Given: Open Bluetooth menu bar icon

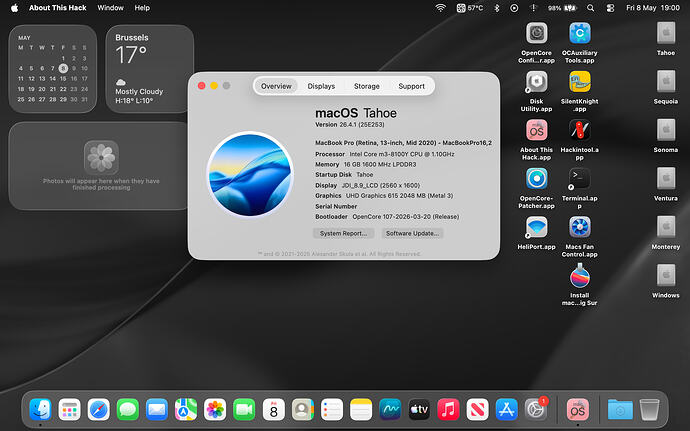Looking at the screenshot, I should click(497, 7).
